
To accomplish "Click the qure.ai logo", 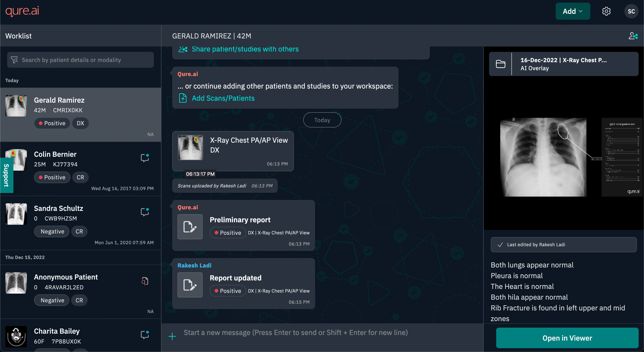I will click(22, 11).
